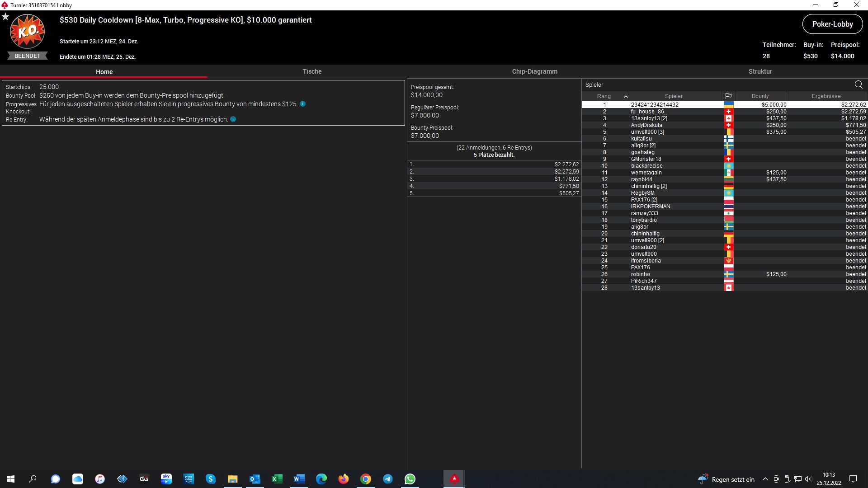This screenshot has height=488, width=868.
Task: Click the flag column header icon
Action: (x=728, y=96)
